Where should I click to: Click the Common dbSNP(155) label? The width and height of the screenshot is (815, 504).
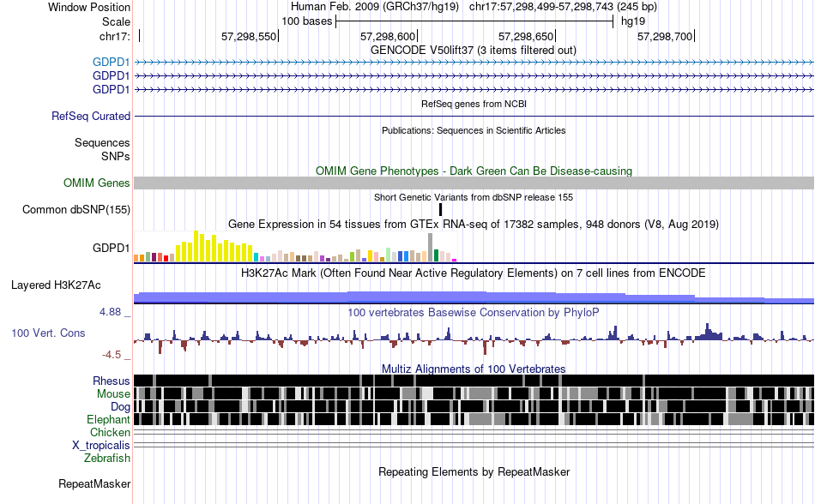click(76, 210)
